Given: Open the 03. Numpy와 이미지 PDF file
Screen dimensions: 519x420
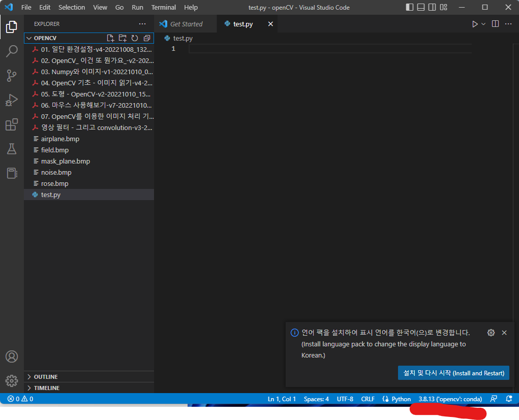Looking at the screenshot, I should (x=89, y=72).
